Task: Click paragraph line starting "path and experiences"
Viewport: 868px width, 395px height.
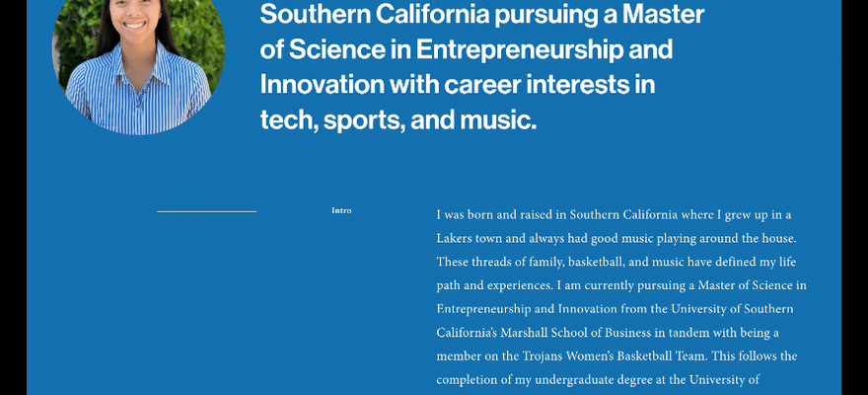Action: (x=621, y=285)
